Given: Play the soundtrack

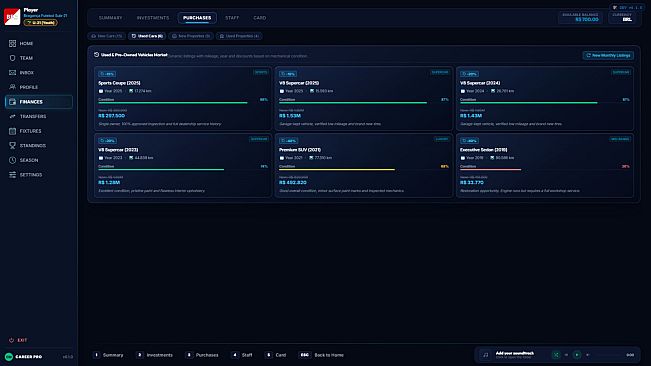Looking at the screenshot, I should 577,355.
